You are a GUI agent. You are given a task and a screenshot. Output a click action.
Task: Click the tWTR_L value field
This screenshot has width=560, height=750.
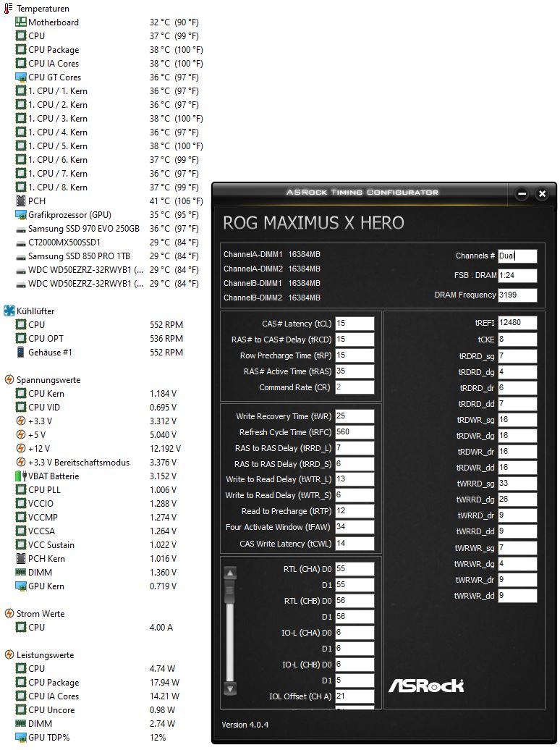click(355, 479)
